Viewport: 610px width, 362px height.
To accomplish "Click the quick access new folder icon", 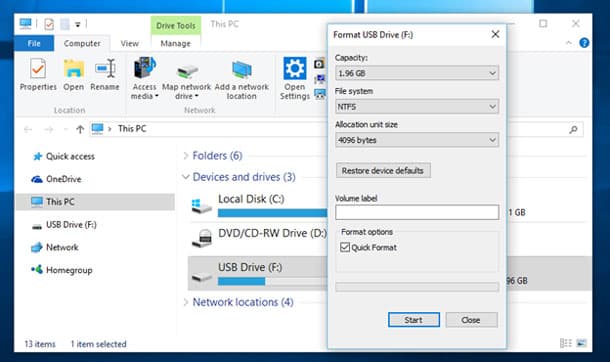I will [x=65, y=24].
